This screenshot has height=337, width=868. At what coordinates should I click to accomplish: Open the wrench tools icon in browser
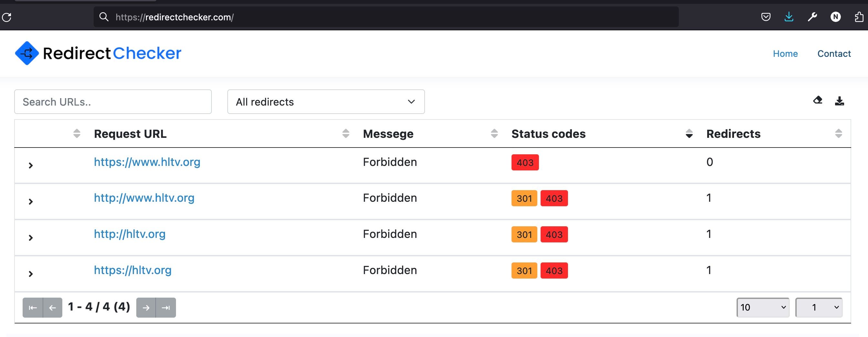click(x=812, y=17)
